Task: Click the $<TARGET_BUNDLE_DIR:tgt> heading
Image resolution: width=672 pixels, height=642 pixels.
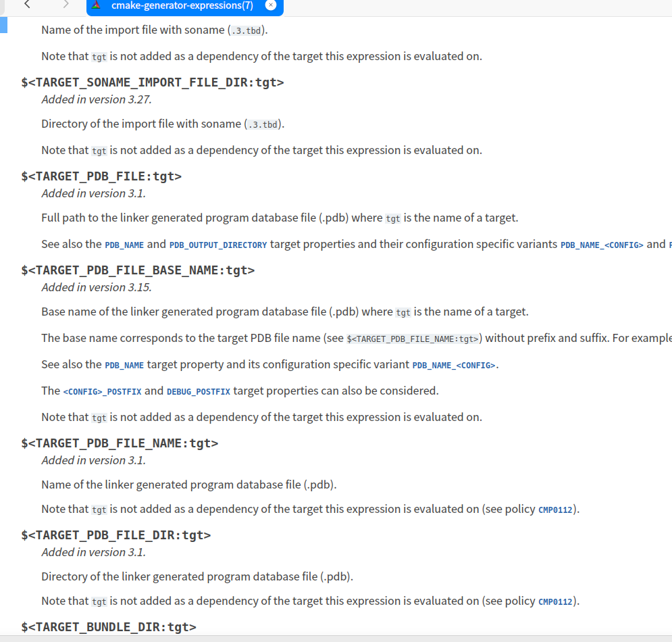Action: coord(109,627)
